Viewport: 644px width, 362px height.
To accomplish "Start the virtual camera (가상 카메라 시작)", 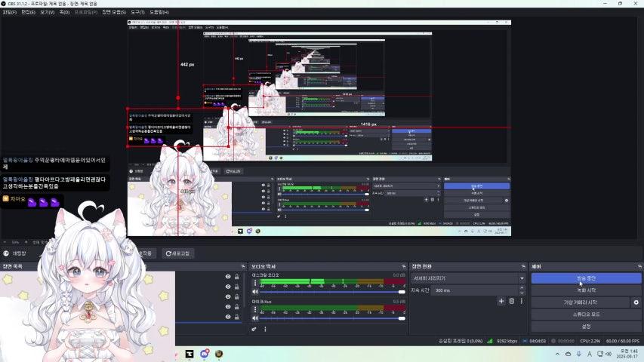I will pyautogui.click(x=580, y=302).
